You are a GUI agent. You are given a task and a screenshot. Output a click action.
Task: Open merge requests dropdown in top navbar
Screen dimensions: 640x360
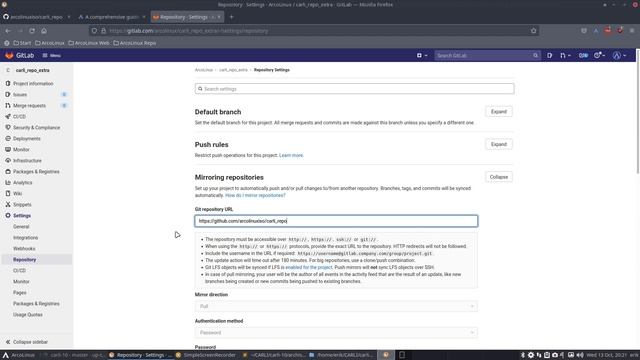click(565, 56)
